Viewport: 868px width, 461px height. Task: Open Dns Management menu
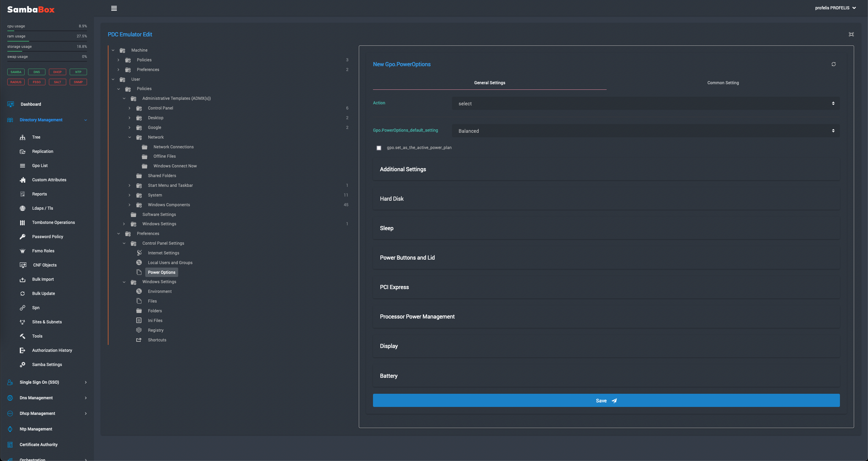pos(47,398)
